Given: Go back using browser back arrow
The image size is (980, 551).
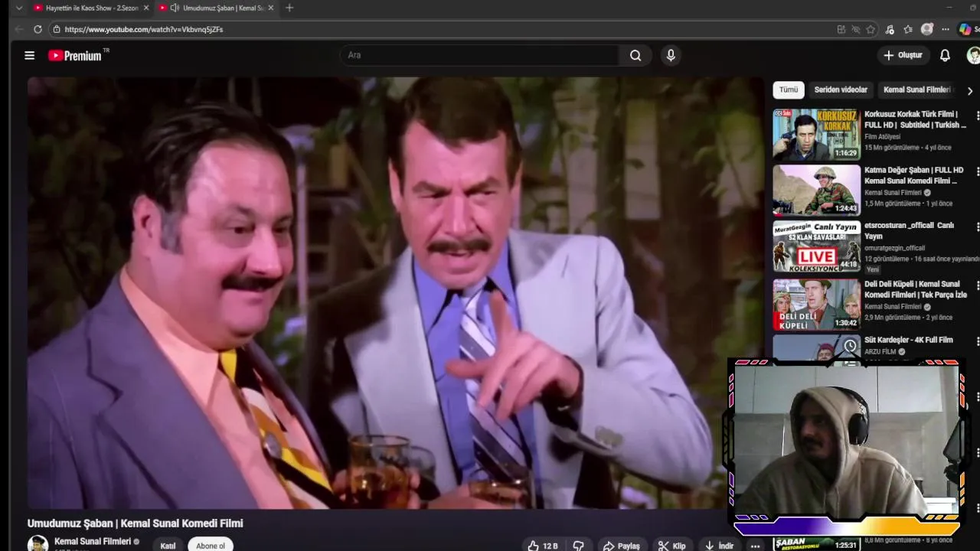Looking at the screenshot, I should coord(18,29).
